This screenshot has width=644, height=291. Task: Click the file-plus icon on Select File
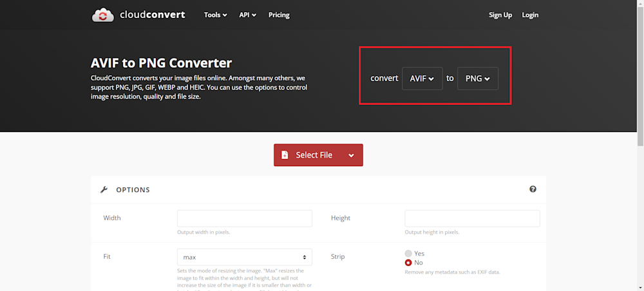[x=285, y=155]
